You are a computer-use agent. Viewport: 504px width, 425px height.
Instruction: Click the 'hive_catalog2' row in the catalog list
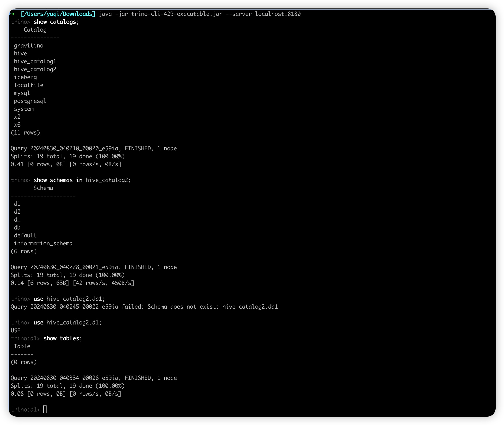coord(35,69)
